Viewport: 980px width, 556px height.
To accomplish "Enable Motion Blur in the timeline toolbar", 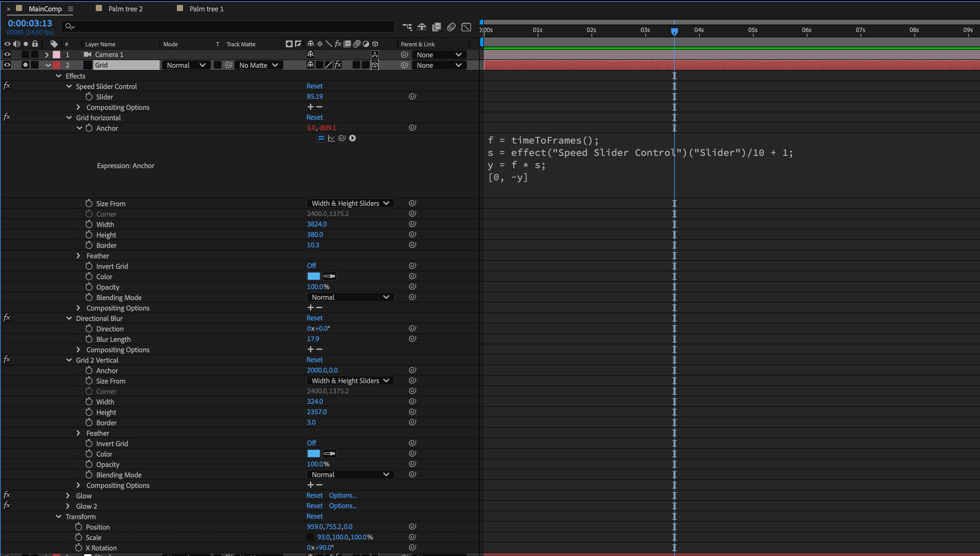I will [x=451, y=27].
